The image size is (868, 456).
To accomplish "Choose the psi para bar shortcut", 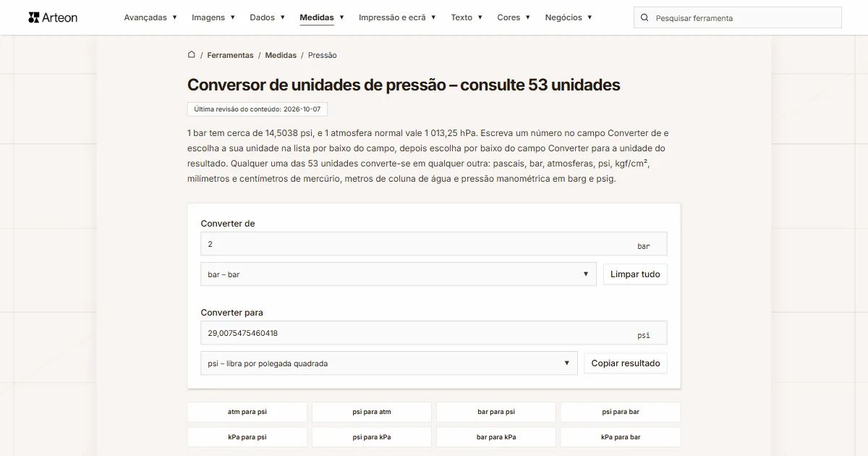I will pyautogui.click(x=621, y=412).
